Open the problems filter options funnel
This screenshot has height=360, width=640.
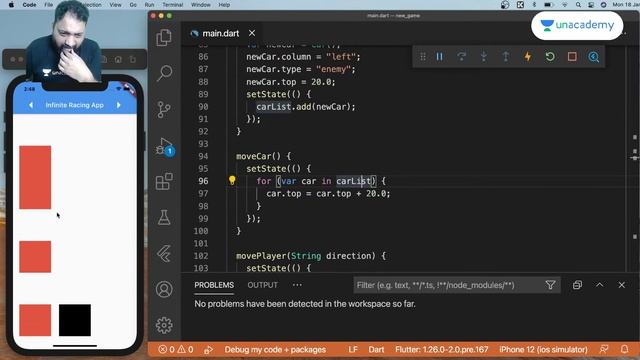pyautogui.click(x=550, y=285)
